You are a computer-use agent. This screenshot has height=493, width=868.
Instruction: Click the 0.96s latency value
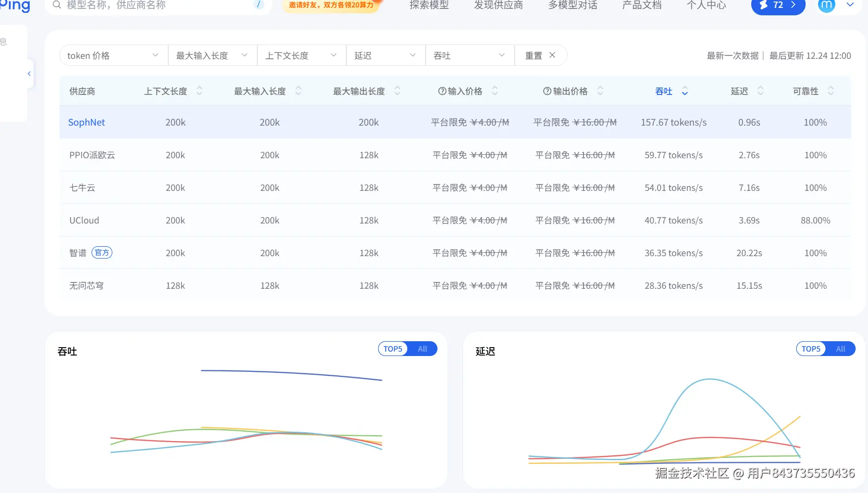(749, 122)
